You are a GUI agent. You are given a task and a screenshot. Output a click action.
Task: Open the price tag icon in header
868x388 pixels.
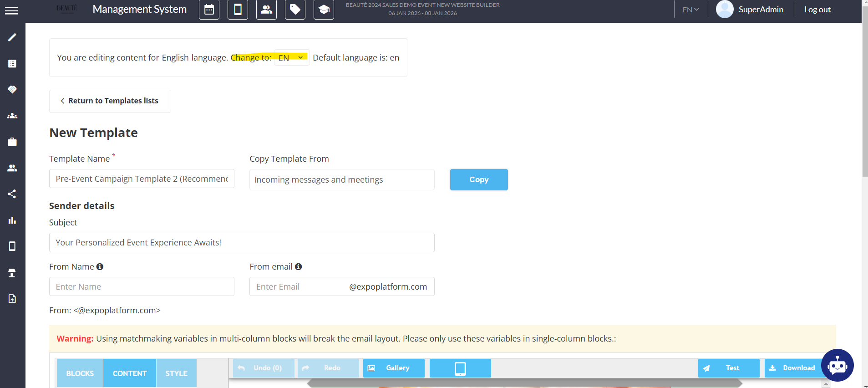pos(295,10)
